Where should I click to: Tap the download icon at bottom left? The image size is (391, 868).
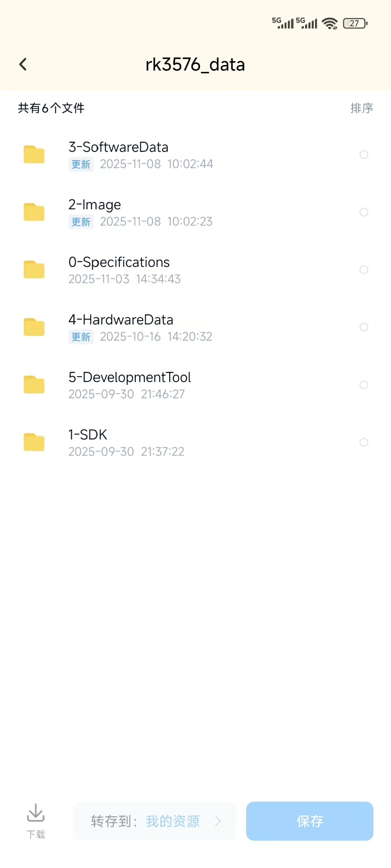tap(35, 813)
